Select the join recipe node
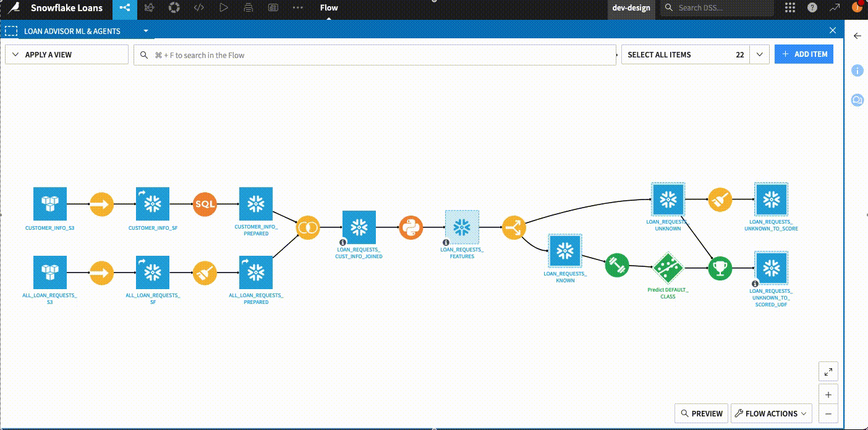868x430 pixels. [x=308, y=228]
